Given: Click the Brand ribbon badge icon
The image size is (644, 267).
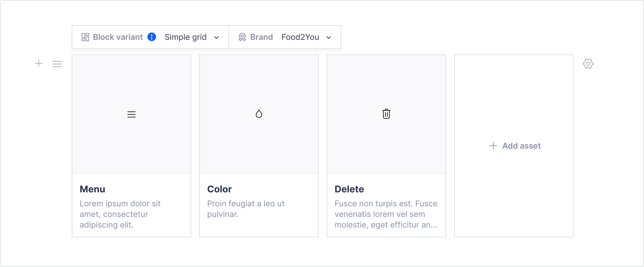Looking at the screenshot, I should point(242,37).
